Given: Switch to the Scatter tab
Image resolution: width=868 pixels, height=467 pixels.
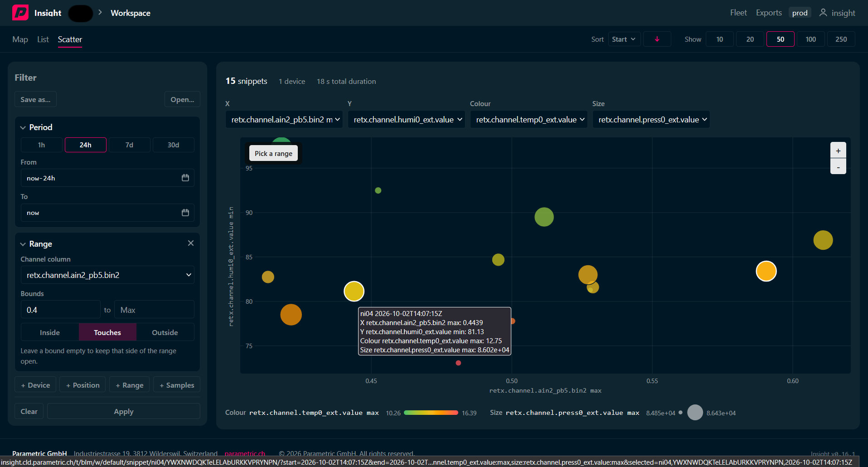Looking at the screenshot, I should coord(70,39).
